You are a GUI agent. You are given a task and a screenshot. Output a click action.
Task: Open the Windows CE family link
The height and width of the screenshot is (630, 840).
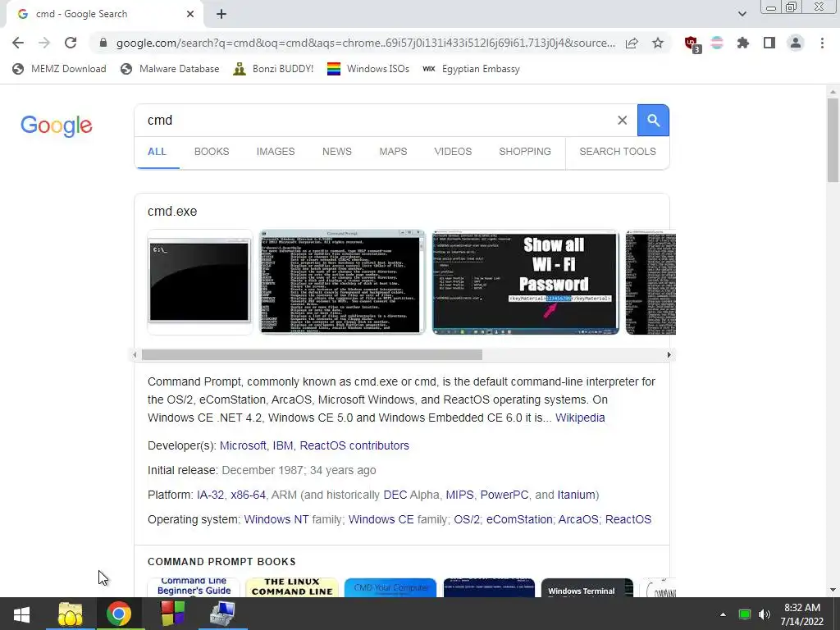click(x=381, y=519)
